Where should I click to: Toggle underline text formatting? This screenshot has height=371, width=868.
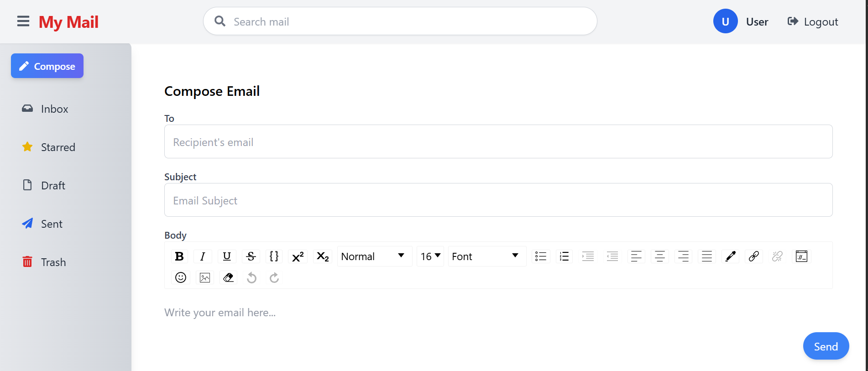coord(227,256)
